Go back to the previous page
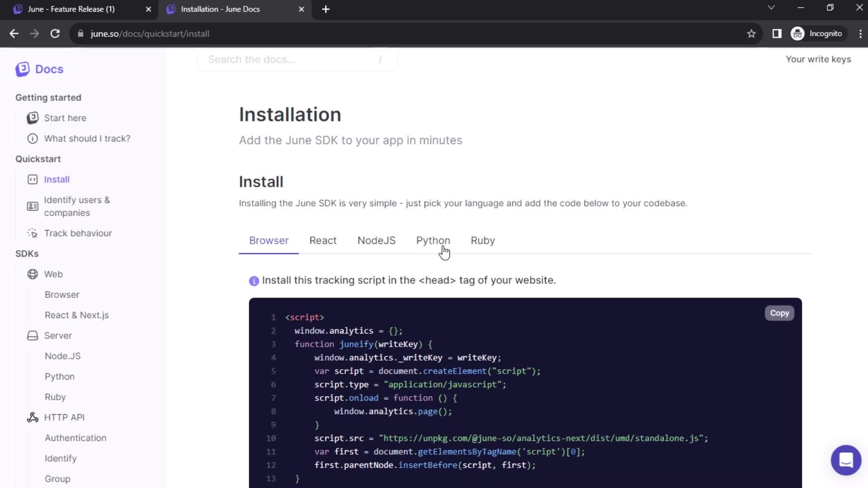This screenshot has height=488, width=868. [x=14, y=34]
